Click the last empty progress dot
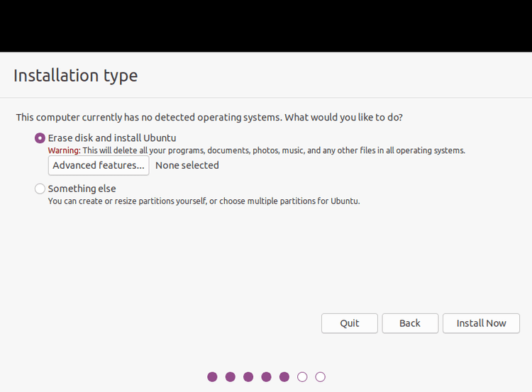The width and height of the screenshot is (532, 392). [x=321, y=376]
